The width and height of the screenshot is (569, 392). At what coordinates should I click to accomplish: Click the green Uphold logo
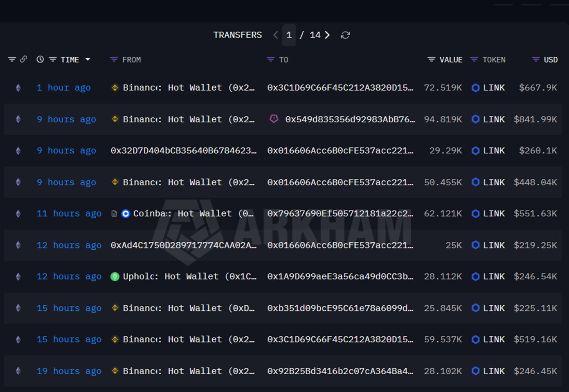pyautogui.click(x=115, y=277)
